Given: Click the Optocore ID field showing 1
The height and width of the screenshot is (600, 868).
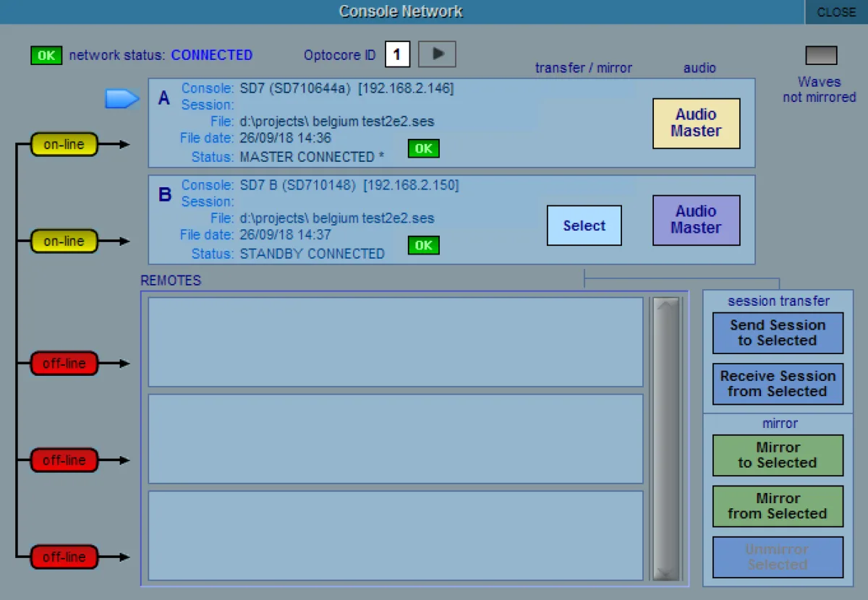Looking at the screenshot, I should point(397,54).
